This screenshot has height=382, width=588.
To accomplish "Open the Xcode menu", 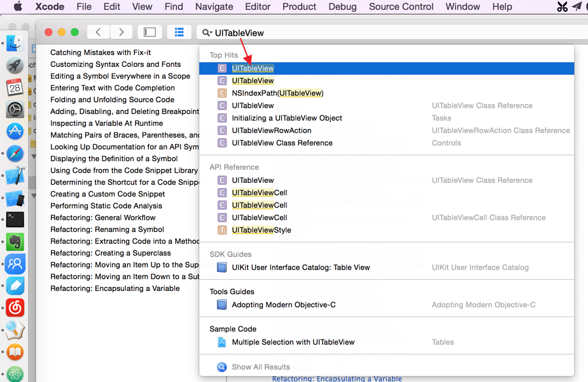I will click(50, 7).
